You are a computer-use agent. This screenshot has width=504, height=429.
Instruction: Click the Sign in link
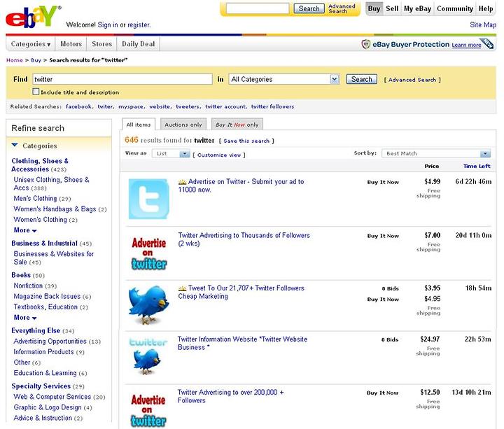pyautogui.click(x=108, y=24)
